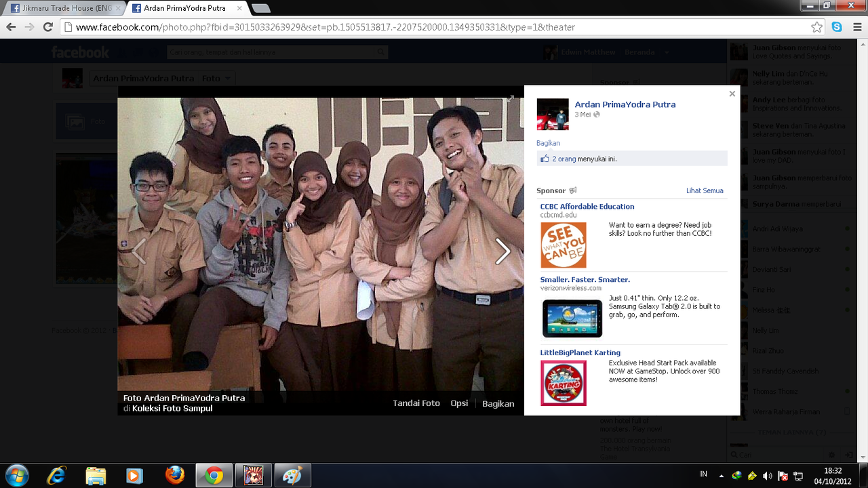Open the Paint application in the taskbar
Image resolution: width=868 pixels, height=488 pixels.
292,476
